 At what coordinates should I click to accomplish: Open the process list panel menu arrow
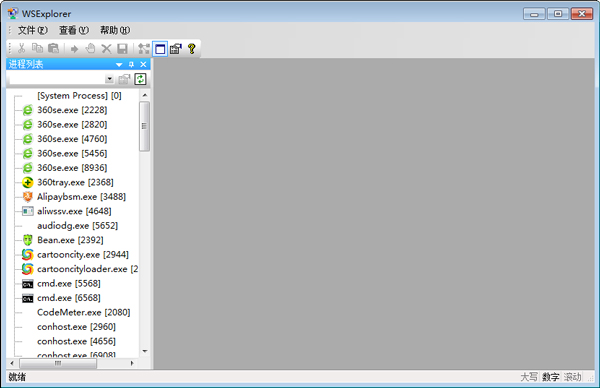tap(119, 65)
